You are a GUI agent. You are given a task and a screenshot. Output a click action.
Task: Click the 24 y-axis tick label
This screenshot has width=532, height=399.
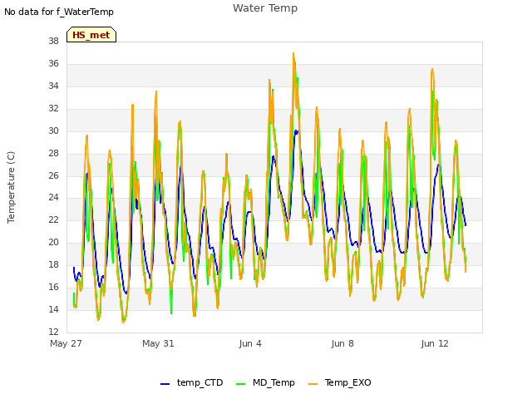pyautogui.click(x=53, y=198)
